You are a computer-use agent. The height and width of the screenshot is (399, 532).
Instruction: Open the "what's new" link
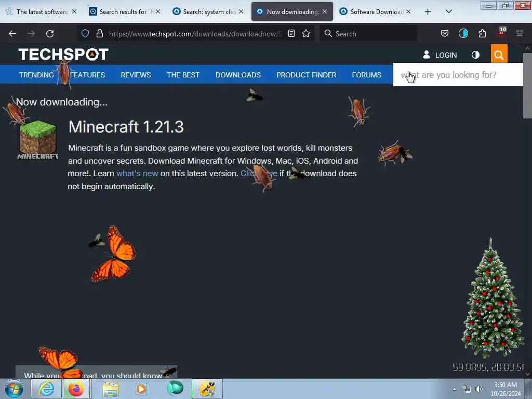pyautogui.click(x=137, y=174)
